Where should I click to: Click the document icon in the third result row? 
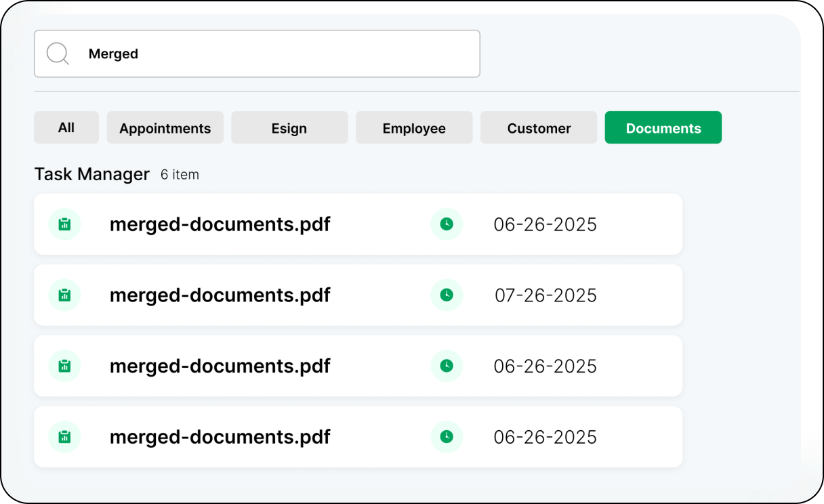point(64,366)
